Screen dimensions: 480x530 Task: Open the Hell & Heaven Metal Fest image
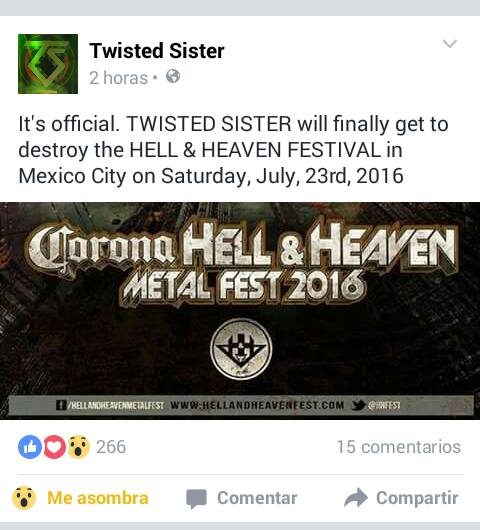(240, 311)
